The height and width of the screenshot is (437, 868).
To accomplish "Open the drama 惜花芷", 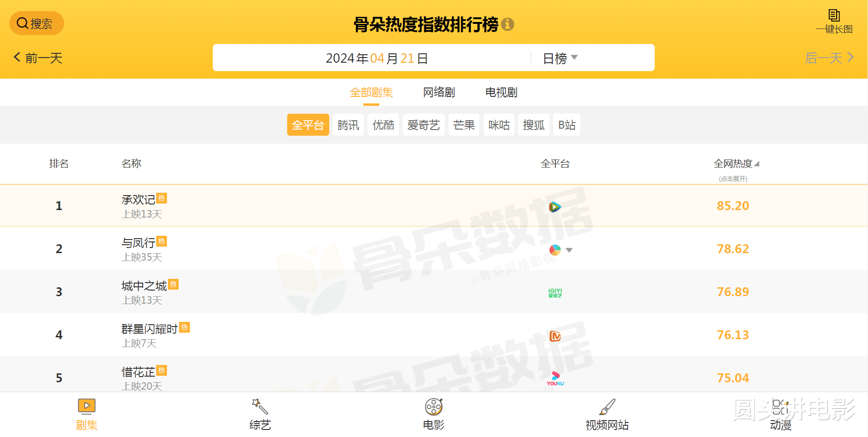I will point(138,372).
